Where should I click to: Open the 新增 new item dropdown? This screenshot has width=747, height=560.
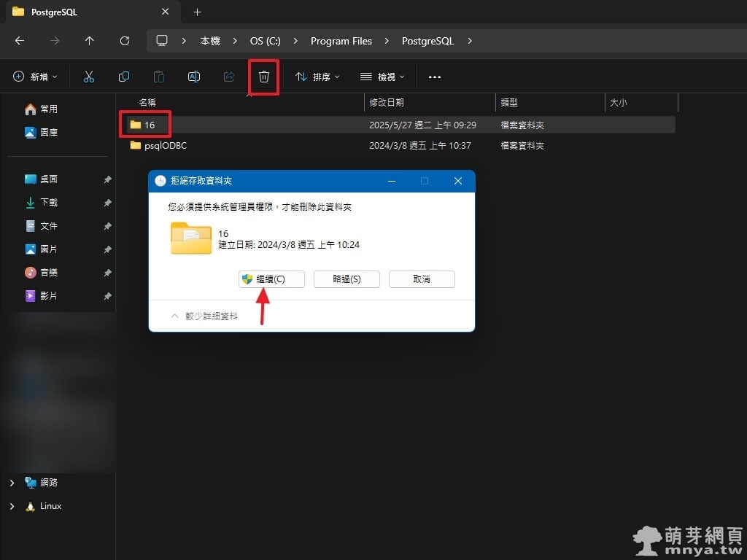35,77
